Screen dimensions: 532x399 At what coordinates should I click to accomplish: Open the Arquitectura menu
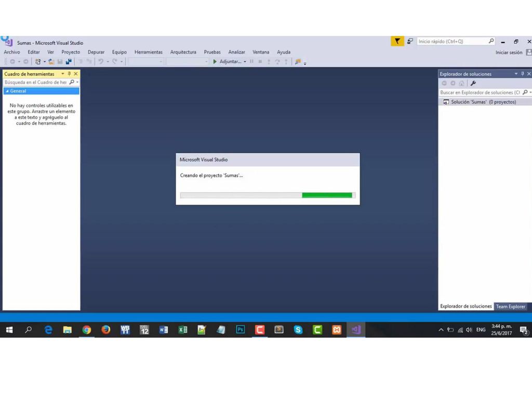point(183,52)
